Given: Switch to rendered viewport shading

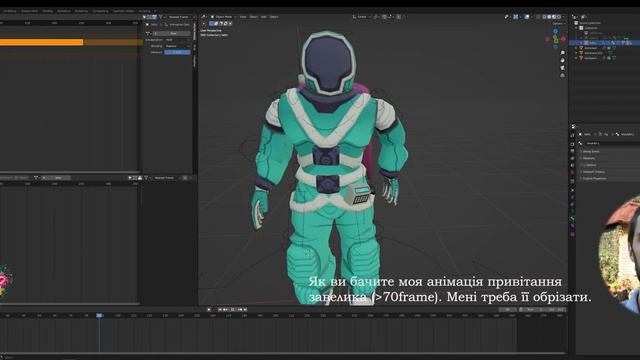Looking at the screenshot, I should pos(559,17).
